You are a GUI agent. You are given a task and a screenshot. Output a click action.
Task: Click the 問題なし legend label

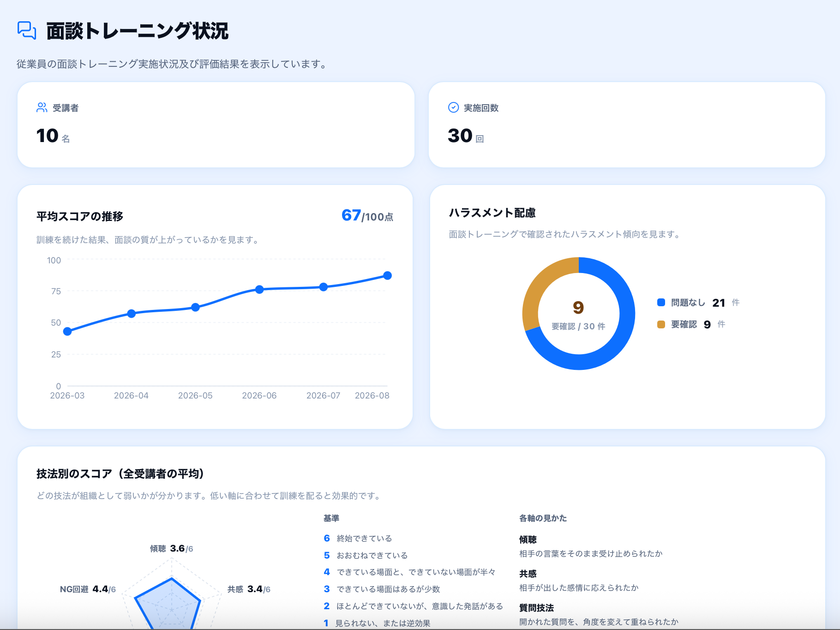tap(688, 303)
